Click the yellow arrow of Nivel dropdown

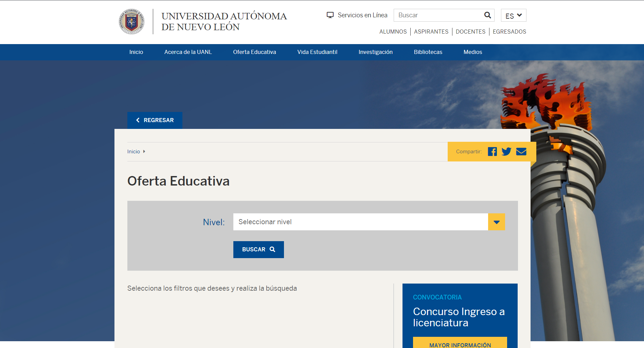497,222
